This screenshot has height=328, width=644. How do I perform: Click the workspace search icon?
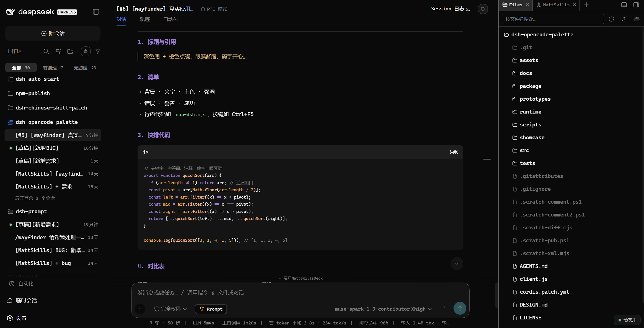(46, 51)
